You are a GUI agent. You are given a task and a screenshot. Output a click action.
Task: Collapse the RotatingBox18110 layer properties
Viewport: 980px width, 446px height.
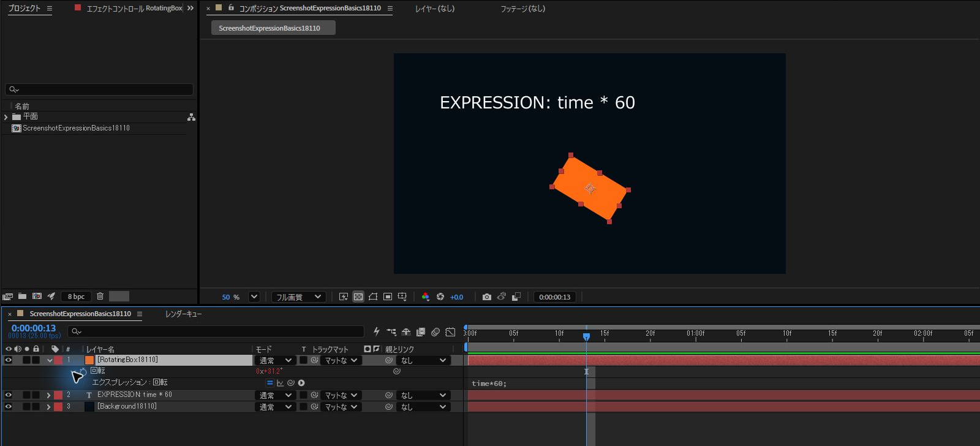50,360
